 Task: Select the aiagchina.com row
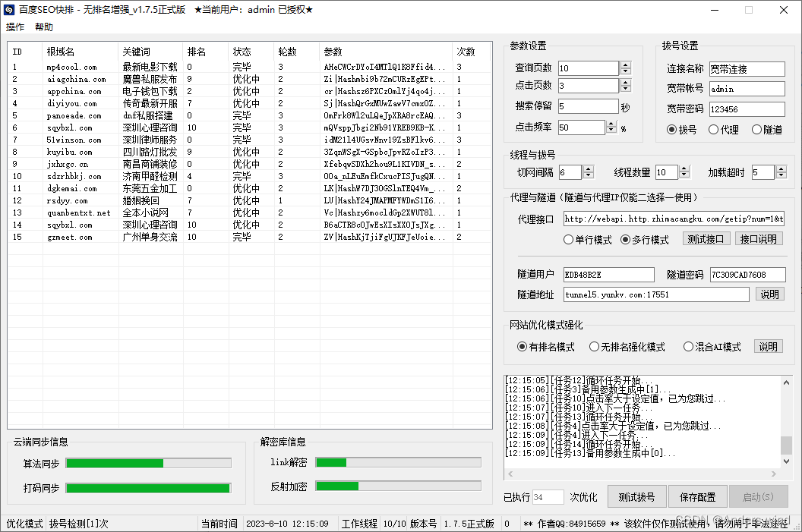pos(249,79)
